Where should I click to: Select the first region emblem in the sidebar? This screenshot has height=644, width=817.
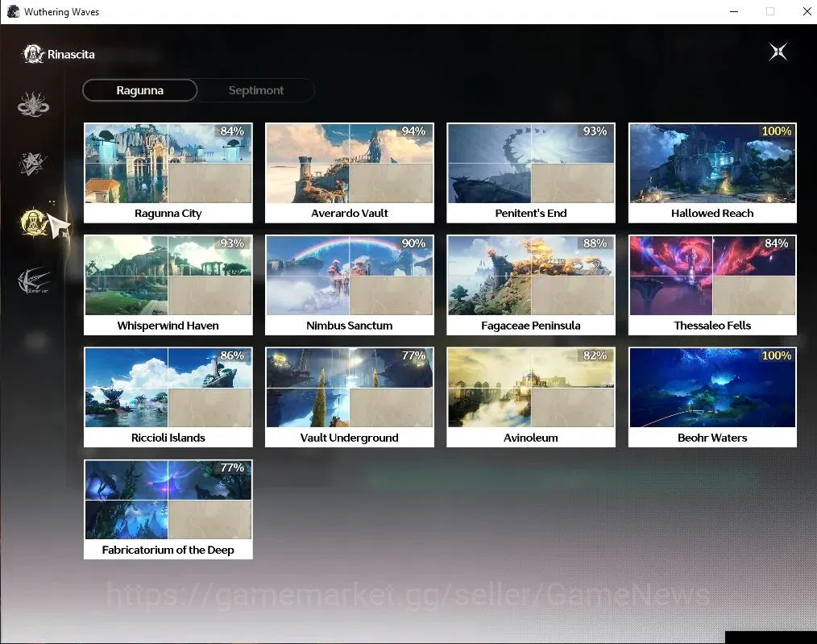(x=33, y=104)
